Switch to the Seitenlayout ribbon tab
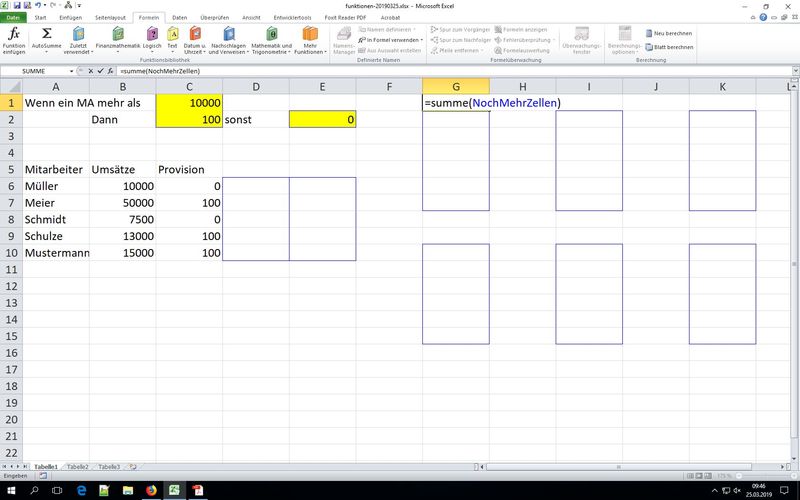The image size is (800, 500). point(110,17)
